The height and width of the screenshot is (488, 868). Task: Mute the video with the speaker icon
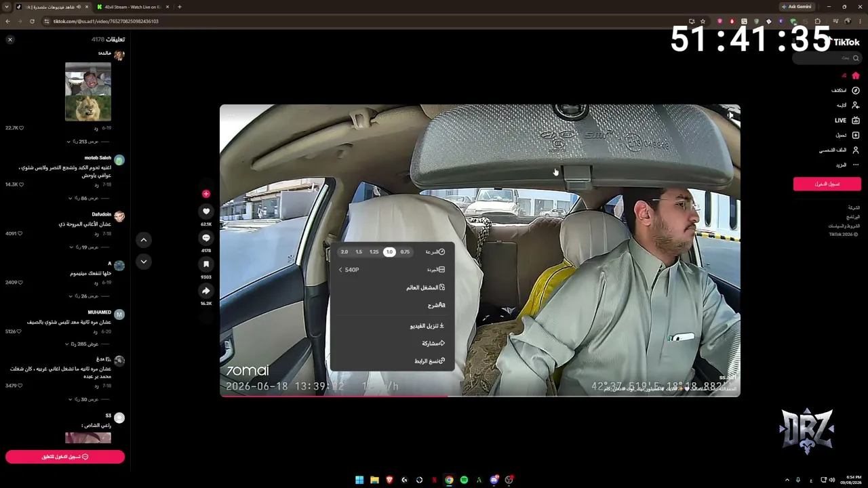point(730,115)
